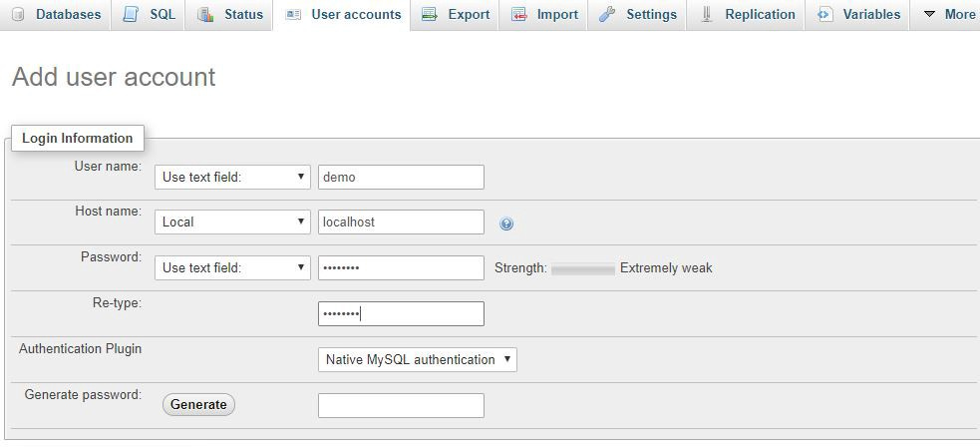The image size is (980, 447).
Task: Click the Databases tab icon
Action: (18, 14)
